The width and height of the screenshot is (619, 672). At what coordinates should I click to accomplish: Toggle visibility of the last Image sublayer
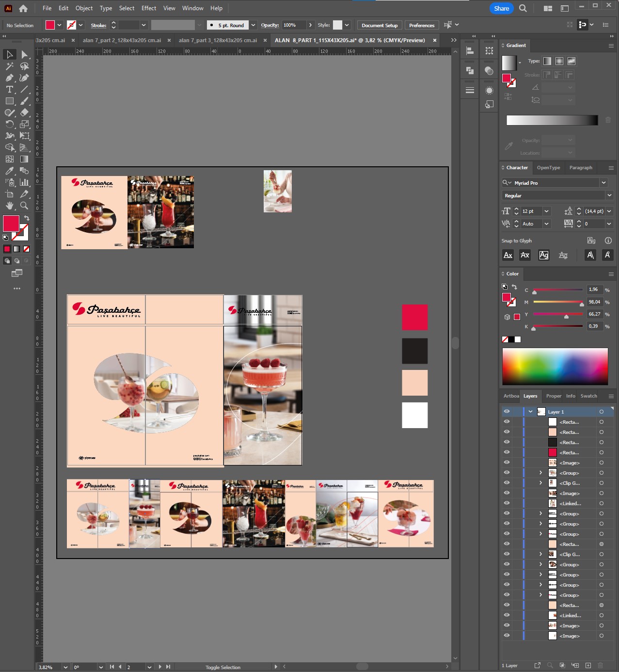point(507,636)
